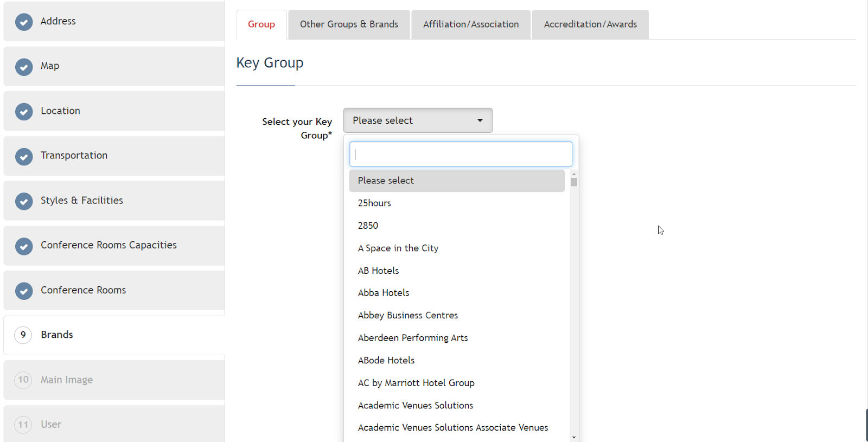868x442 pixels.
Task: Select Abbey Business Centres option
Action: (457, 316)
